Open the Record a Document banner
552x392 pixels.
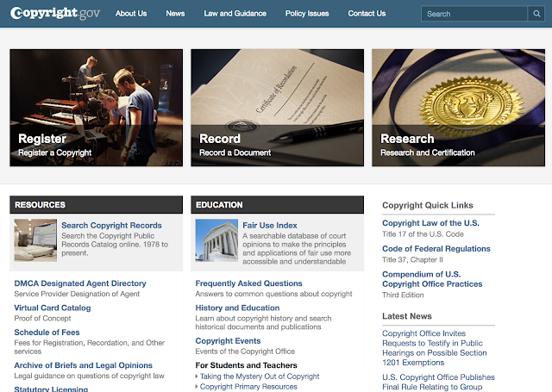[x=278, y=108]
